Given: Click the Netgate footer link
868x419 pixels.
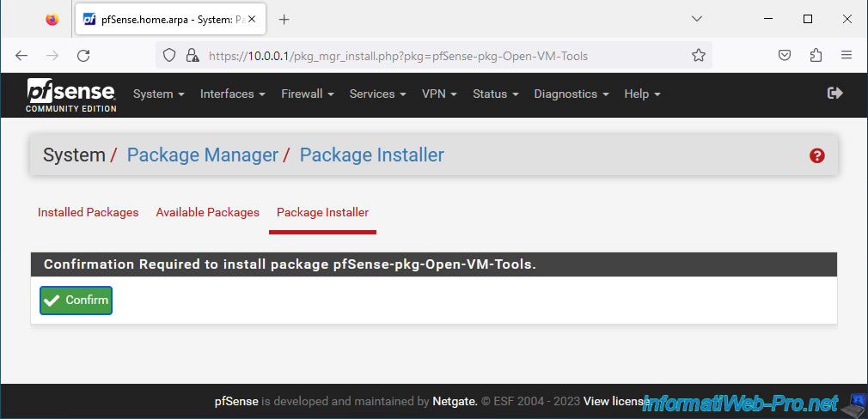Looking at the screenshot, I should tap(455, 401).
